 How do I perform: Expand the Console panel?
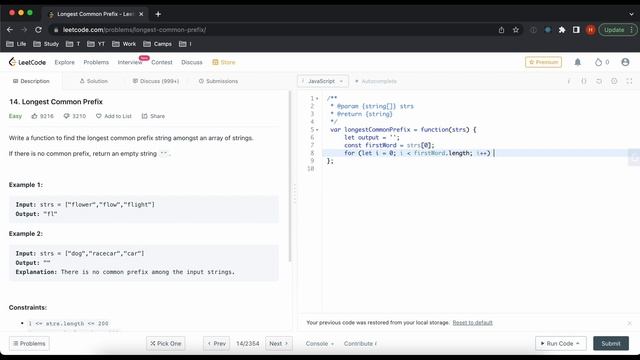point(320,344)
